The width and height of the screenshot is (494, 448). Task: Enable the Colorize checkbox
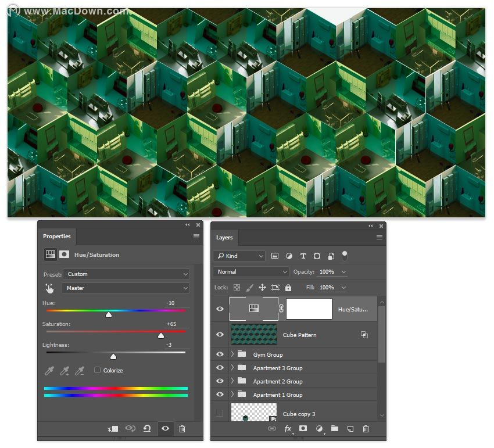pyautogui.click(x=98, y=370)
